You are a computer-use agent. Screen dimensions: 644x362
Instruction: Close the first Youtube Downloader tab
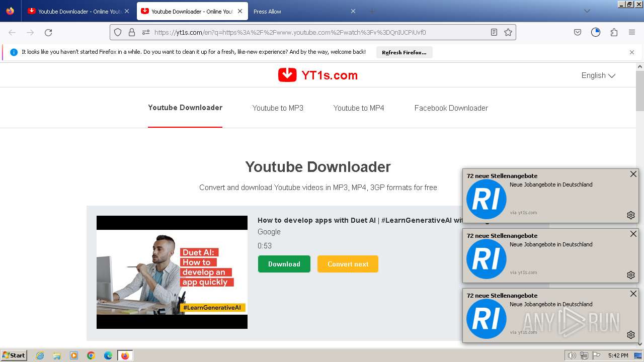126,11
